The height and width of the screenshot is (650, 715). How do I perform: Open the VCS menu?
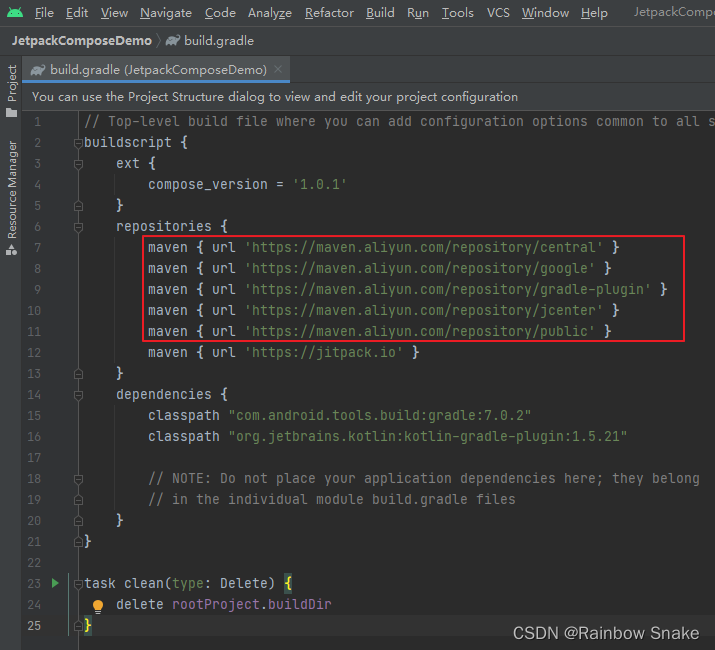click(498, 13)
